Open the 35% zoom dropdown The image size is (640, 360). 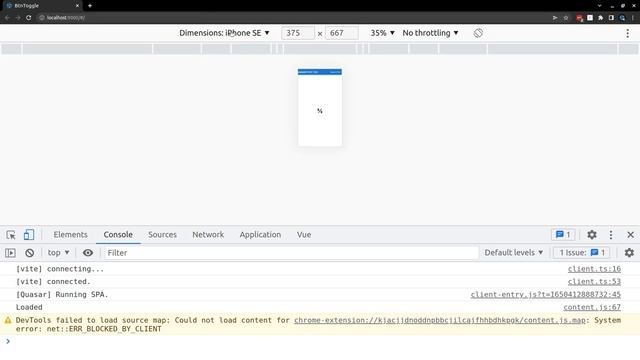[x=382, y=33]
